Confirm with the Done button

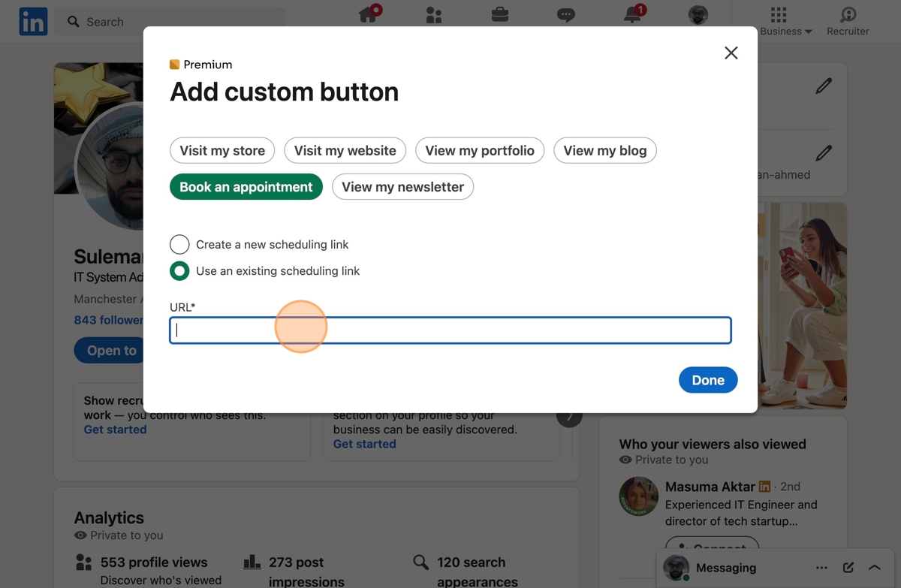708,380
